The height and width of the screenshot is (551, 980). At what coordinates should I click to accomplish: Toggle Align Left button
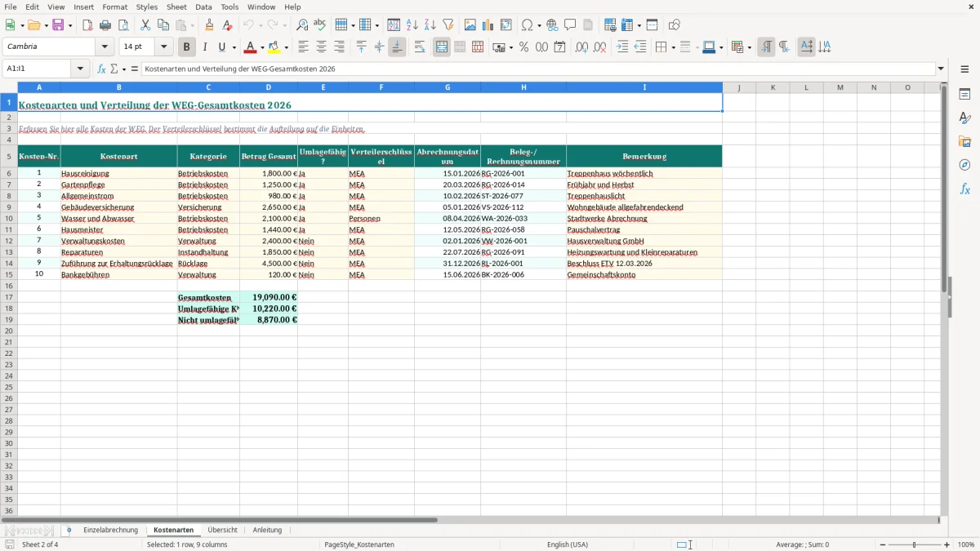click(x=303, y=47)
